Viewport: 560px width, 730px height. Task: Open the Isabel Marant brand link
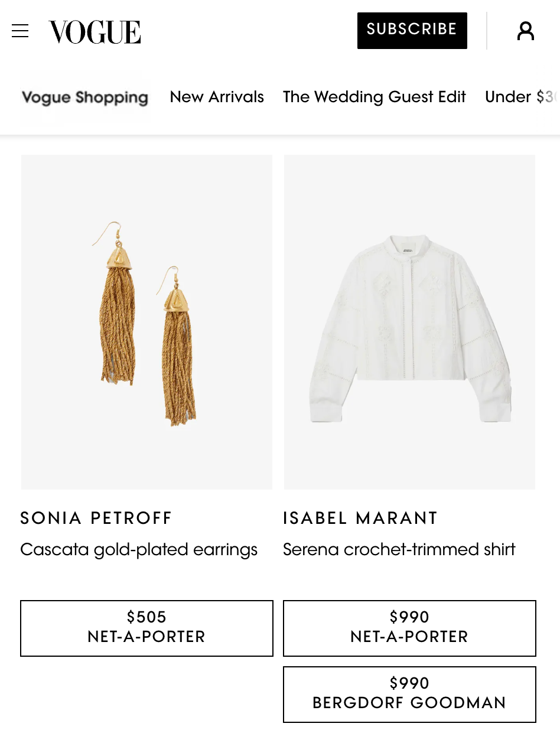click(x=360, y=519)
